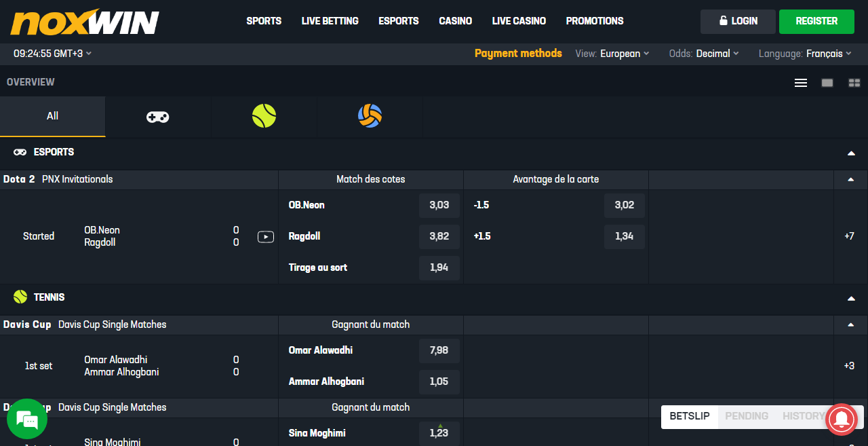Switch to grid view layout icon
This screenshot has height=446, width=868.
854,83
